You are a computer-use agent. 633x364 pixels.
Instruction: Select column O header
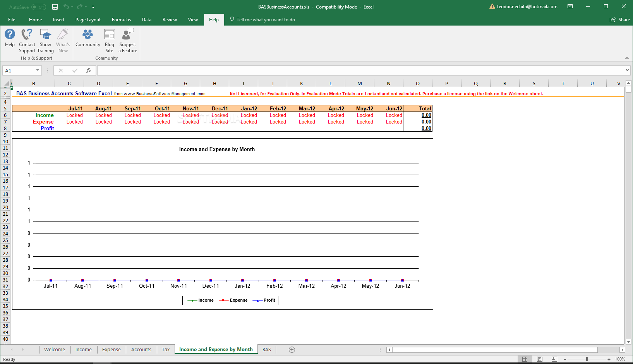(418, 83)
